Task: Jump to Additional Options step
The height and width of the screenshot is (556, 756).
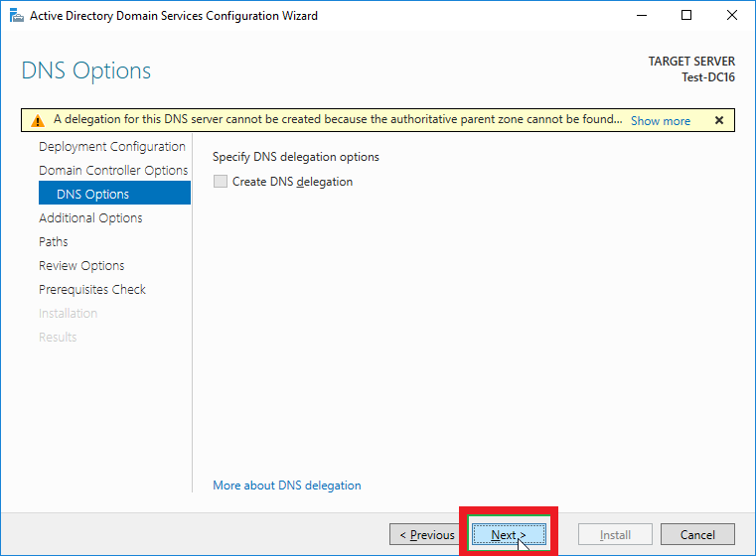Action: coord(90,217)
